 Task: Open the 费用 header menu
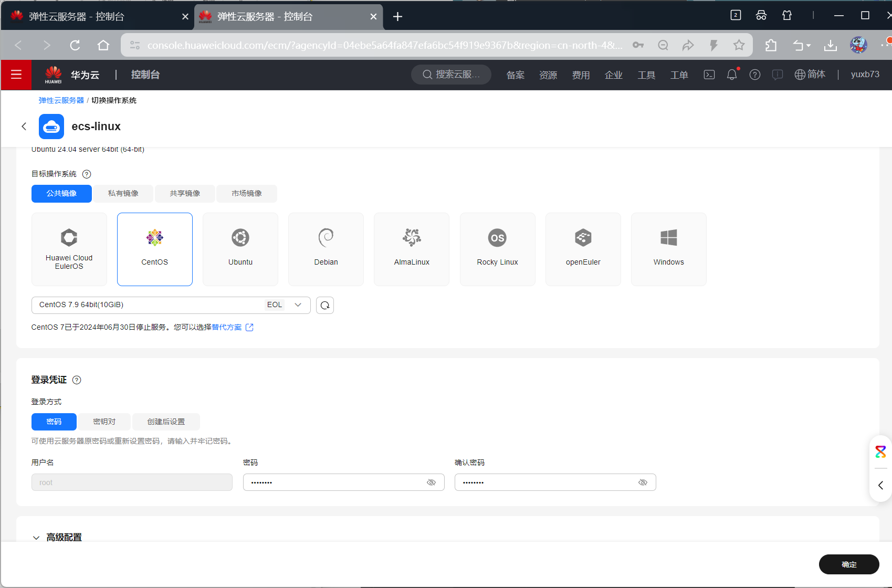[x=581, y=75]
